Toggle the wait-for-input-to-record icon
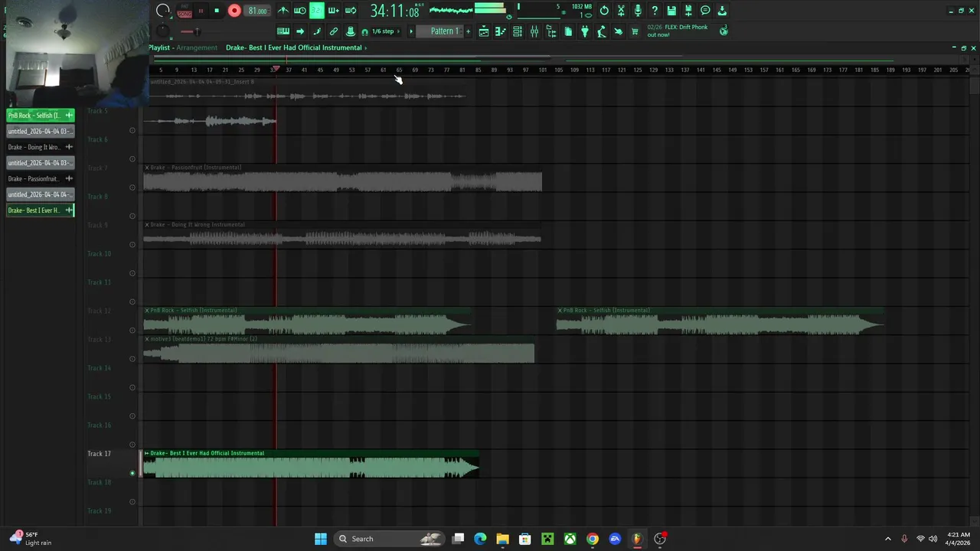 coord(300,11)
